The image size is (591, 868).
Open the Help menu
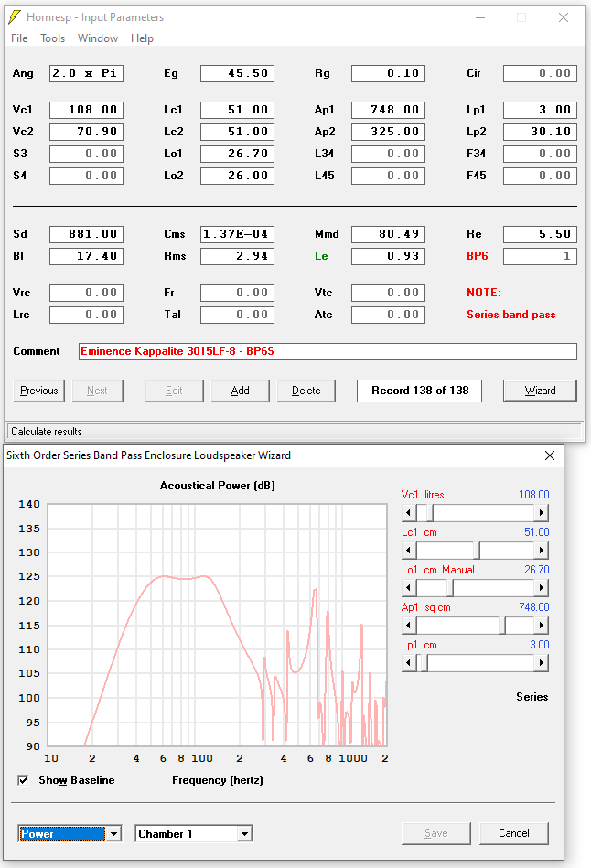tap(142, 38)
